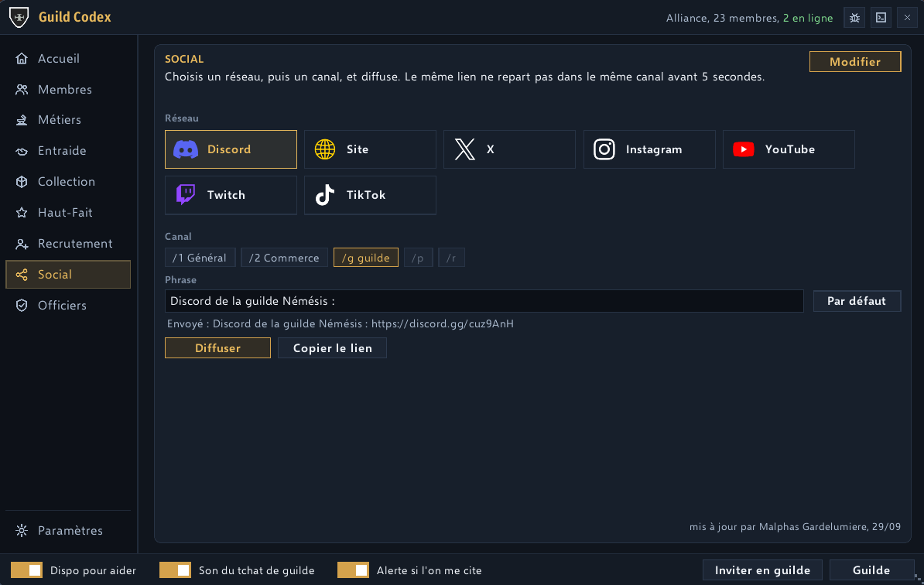The width and height of the screenshot is (924, 585).
Task: Pick the TikTok network icon
Action: (x=325, y=195)
